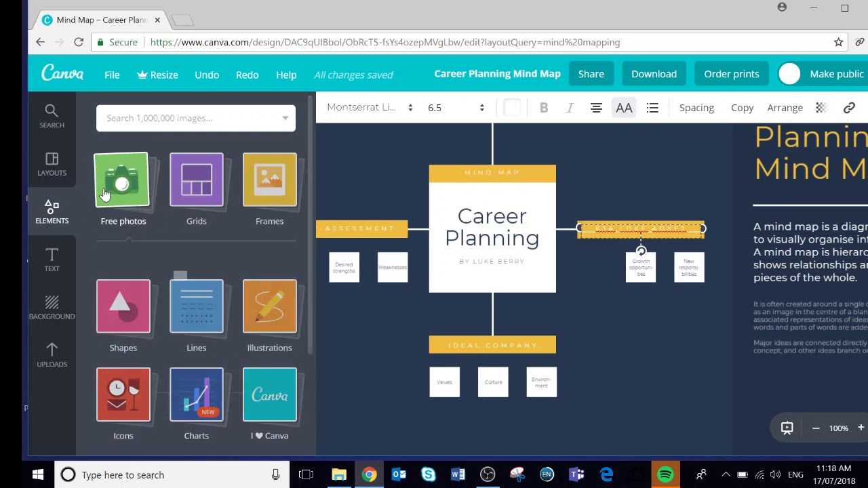Open the text color swatch

[x=513, y=108]
